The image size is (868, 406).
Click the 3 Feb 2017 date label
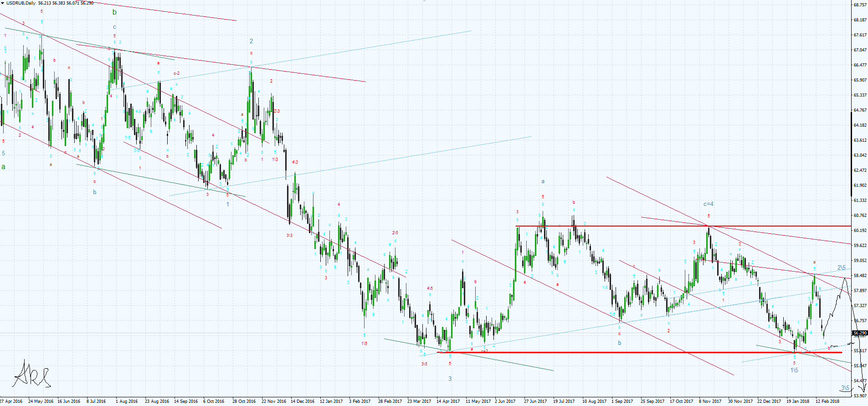point(360,401)
